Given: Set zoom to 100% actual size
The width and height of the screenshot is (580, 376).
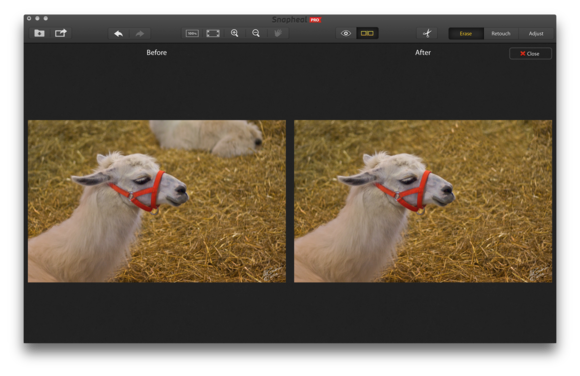Looking at the screenshot, I should pyautogui.click(x=192, y=33).
